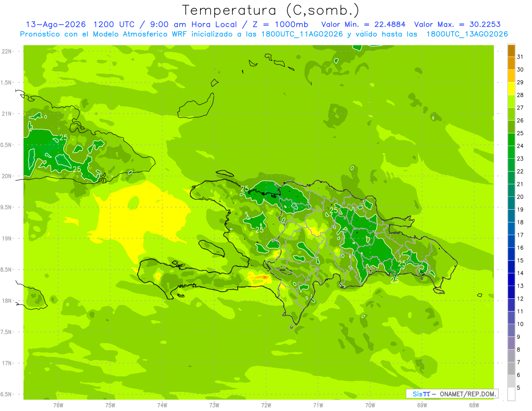This screenshot has width=532, height=411.
Task: Click the '75W' longitude axis label
Action: pos(110,405)
